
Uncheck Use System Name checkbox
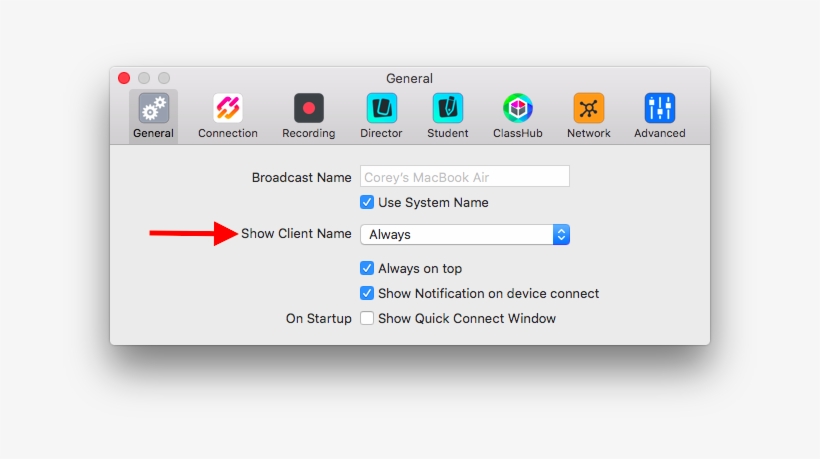point(367,202)
